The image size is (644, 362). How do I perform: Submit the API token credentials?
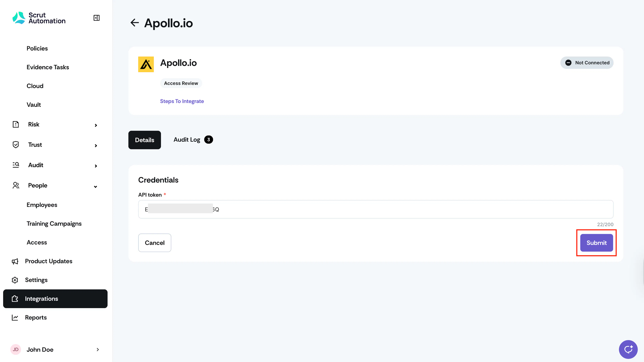597,243
